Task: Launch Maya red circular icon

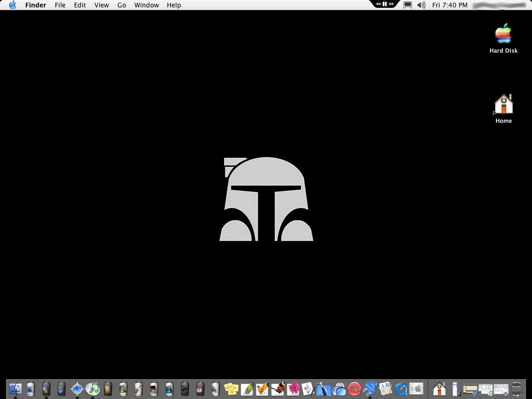Action: (355, 389)
